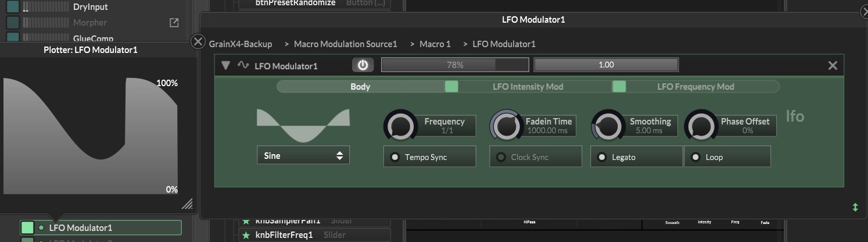Screen dimensions: 868x242
Task: Toggle the Legato option
Action: 602,157
